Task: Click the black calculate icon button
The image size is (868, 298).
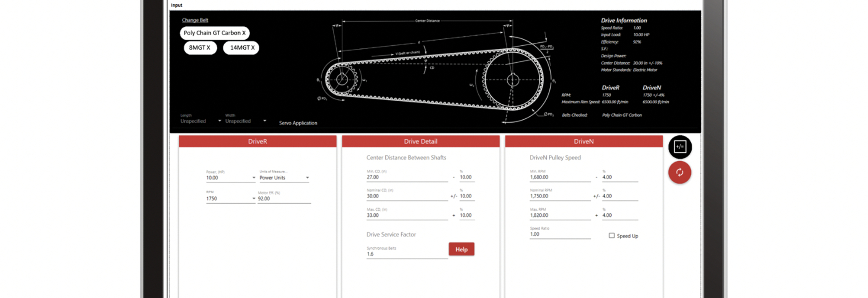Action: coord(680,147)
